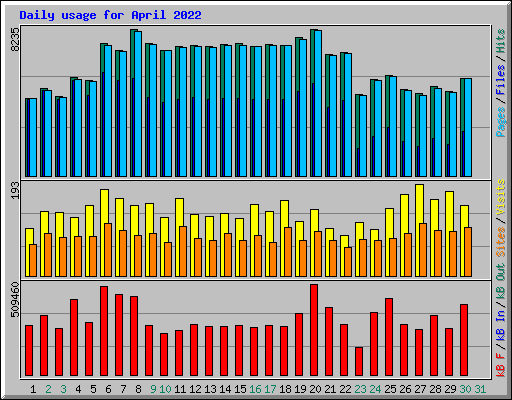Click the cyan files bar for day 15

click(x=243, y=111)
